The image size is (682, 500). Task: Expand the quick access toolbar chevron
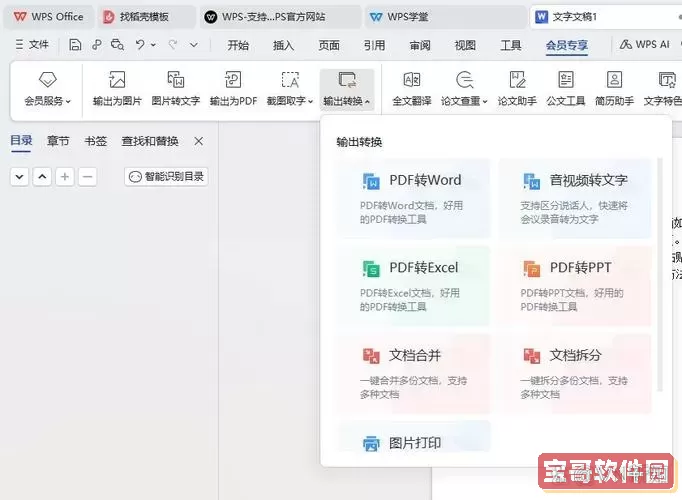coord(194,45)
